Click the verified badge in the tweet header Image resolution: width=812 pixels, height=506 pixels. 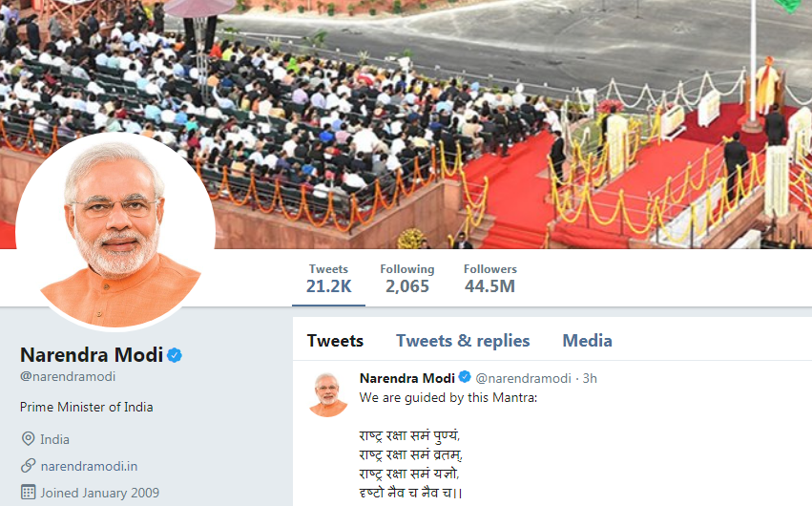pyautogui.click(x=465, y=377)
